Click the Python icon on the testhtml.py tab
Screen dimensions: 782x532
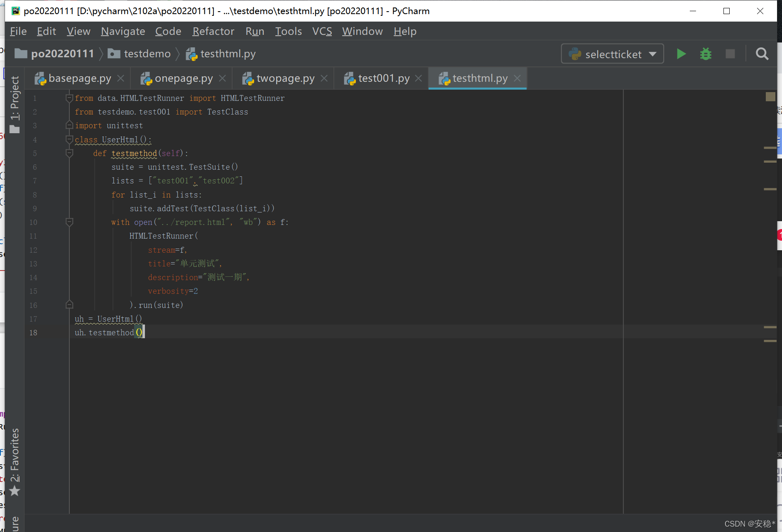click(445, 78)
